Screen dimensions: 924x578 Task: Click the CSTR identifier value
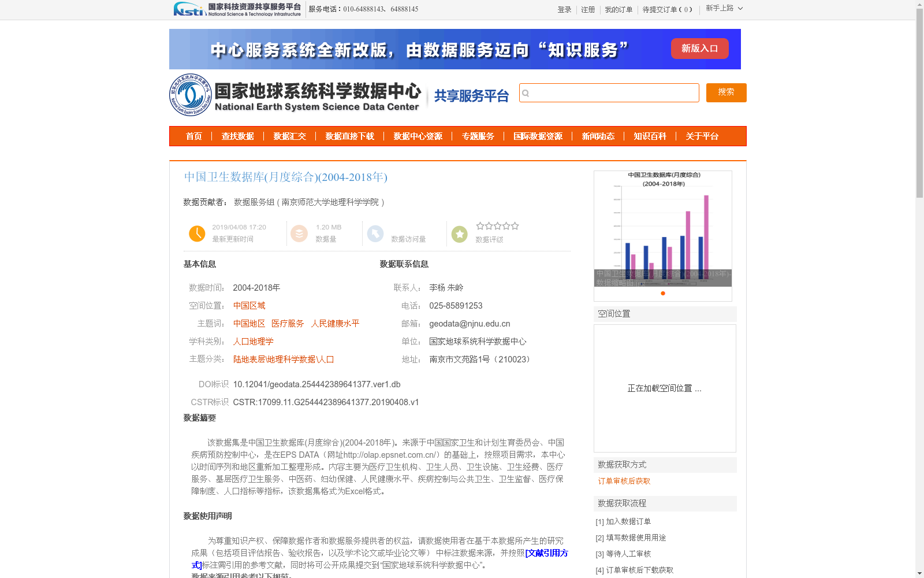pyautogui.click(x=326, y=402)
